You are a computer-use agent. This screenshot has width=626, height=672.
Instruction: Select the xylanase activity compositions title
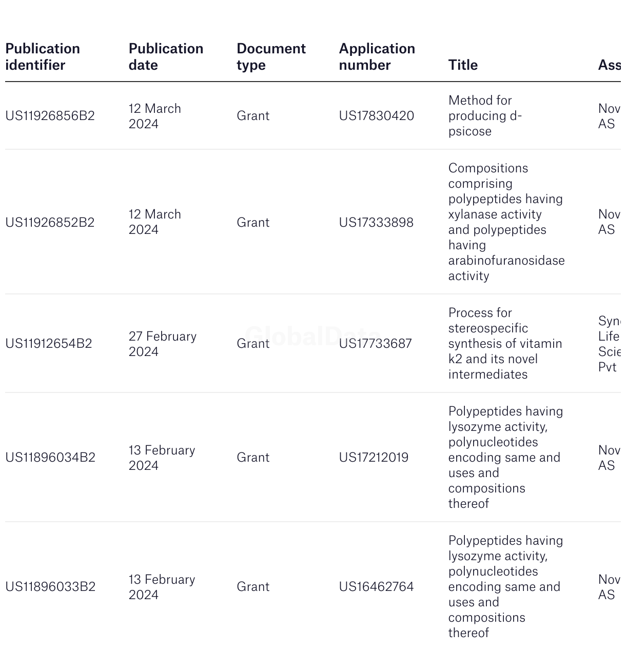pos(506,222)
